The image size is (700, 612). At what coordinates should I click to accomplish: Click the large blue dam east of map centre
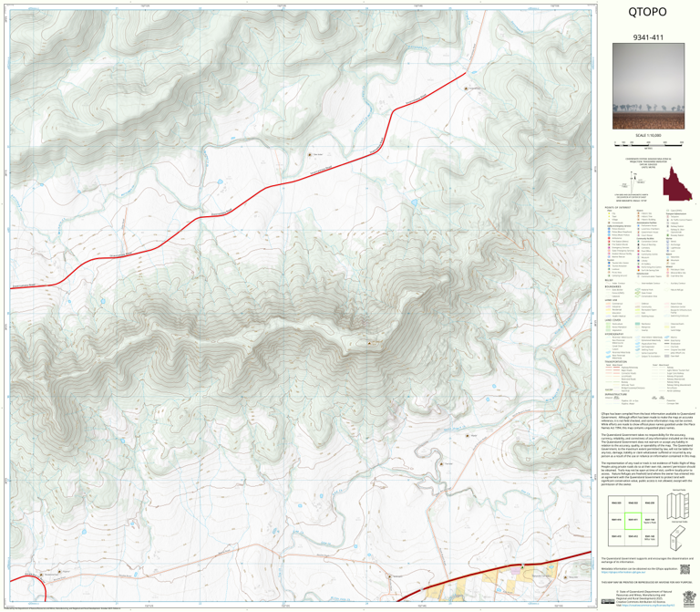415,202
